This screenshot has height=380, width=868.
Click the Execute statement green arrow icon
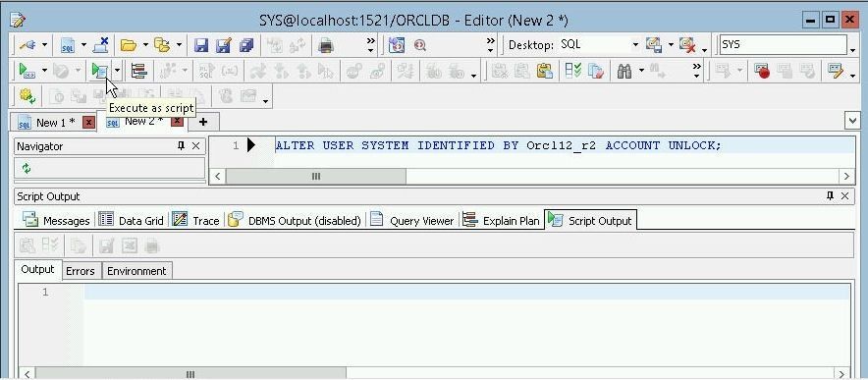27,71
